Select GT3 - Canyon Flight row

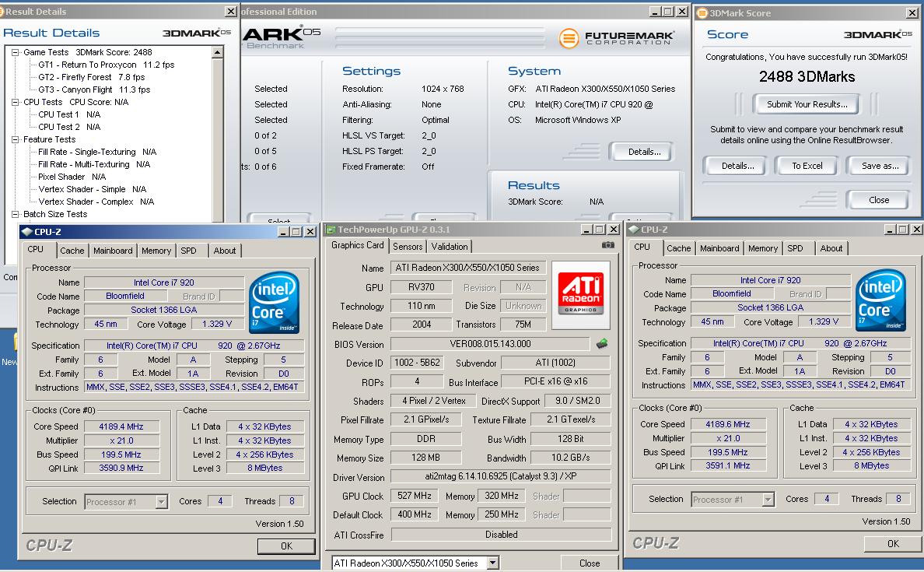pyautogui.click(x=94, y=89)
